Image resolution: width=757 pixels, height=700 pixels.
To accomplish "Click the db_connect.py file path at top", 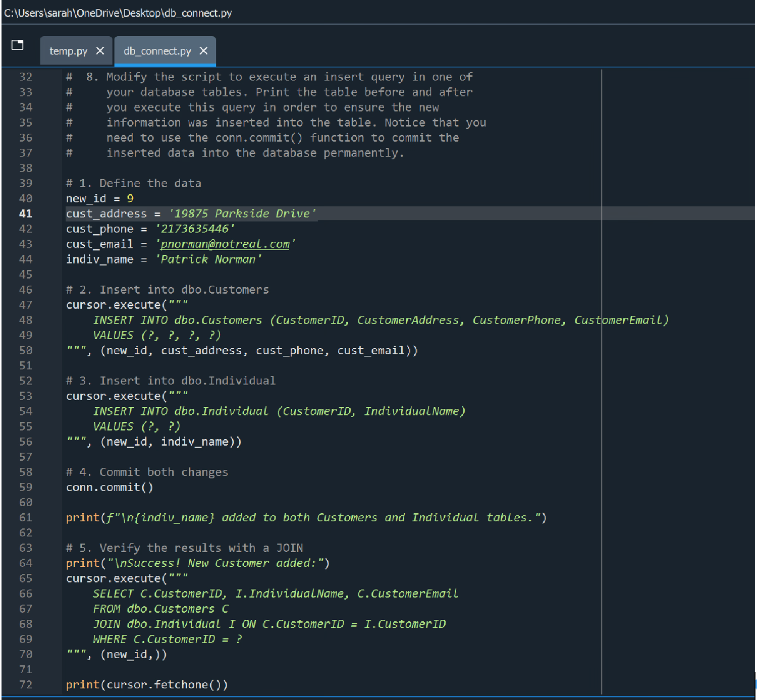I will (x=118, y=13).
